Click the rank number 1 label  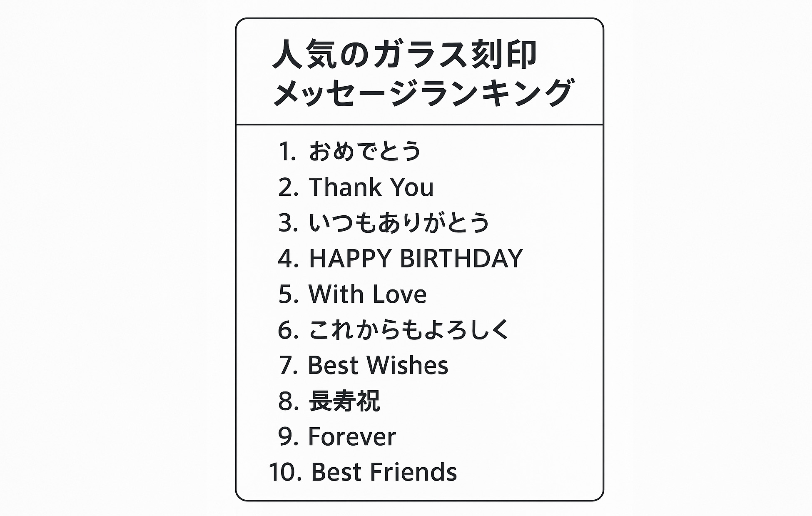286,151
